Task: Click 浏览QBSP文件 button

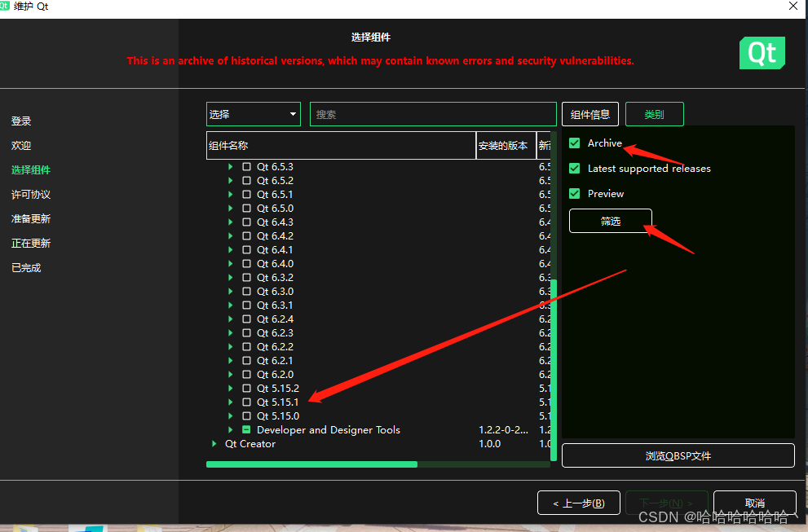Action: [678, 455]
